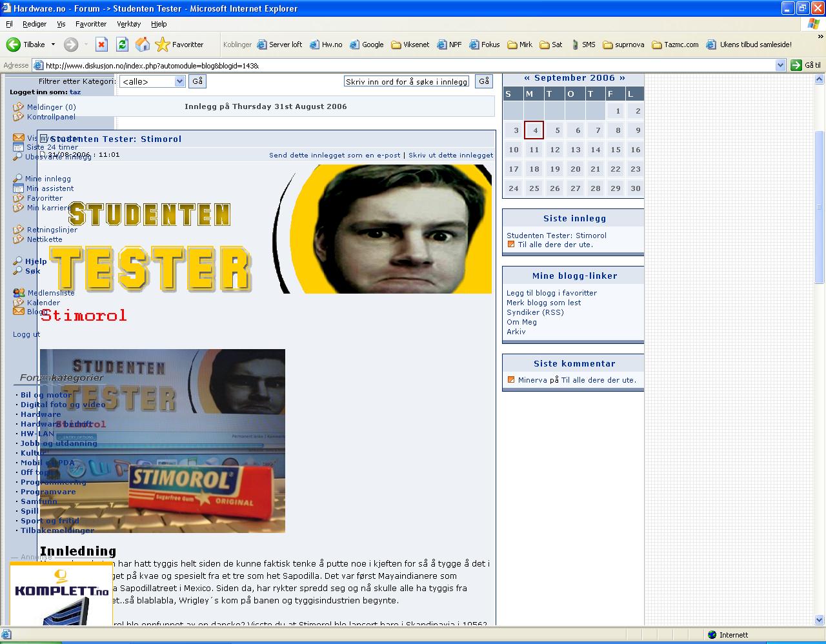Viewport: 826px width, 644px height.
Task: Open Medlemsliste in sidebar
Action: point(51,293)
